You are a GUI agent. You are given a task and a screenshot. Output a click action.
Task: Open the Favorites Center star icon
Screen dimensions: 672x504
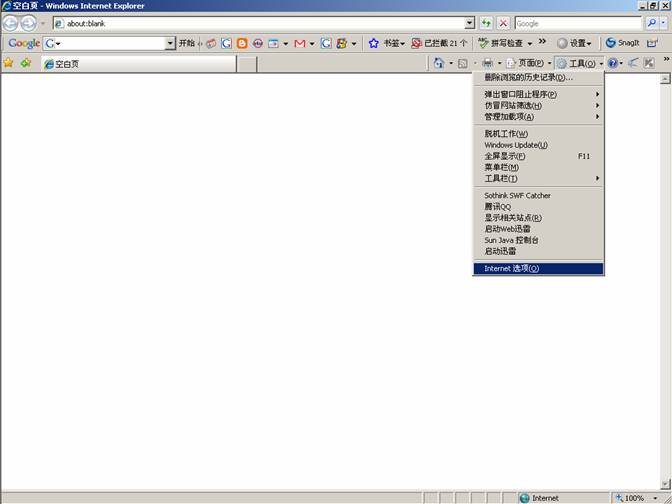point(9,63)
